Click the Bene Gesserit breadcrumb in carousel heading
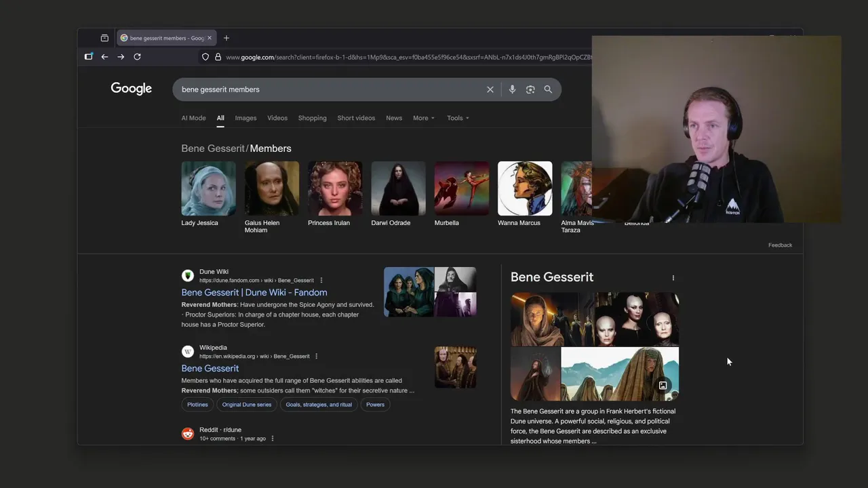Viewport: 868px width, 488px height. point(213,148)
